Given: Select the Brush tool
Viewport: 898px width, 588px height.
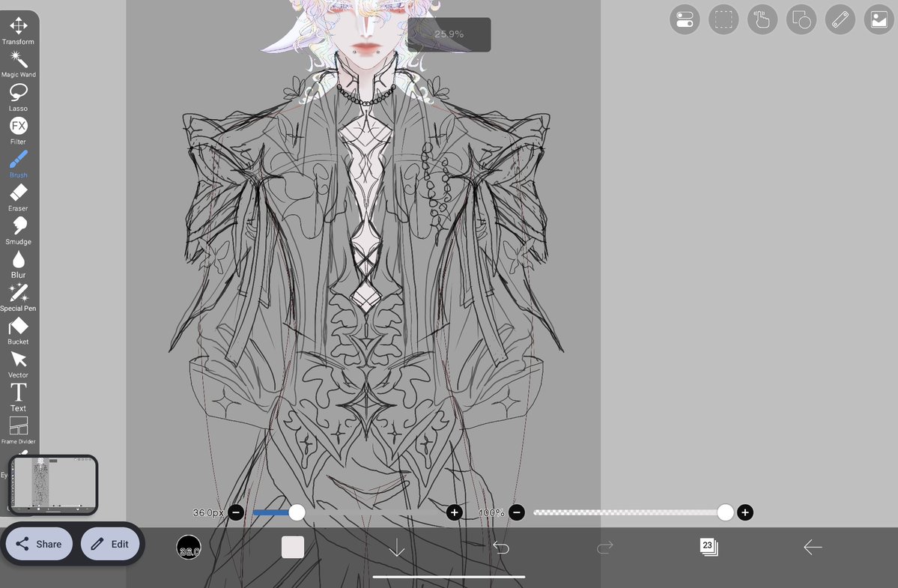Looking at the screenshot, I should pyautogui.click(x=18, y=164).
